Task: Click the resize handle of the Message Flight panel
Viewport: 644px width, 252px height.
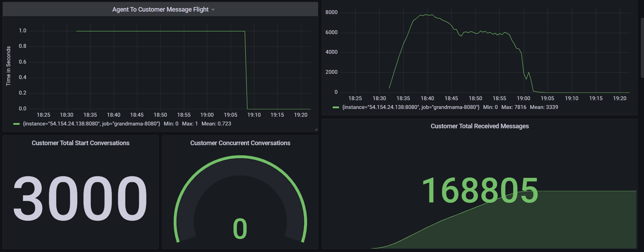Action: (316, 129)
